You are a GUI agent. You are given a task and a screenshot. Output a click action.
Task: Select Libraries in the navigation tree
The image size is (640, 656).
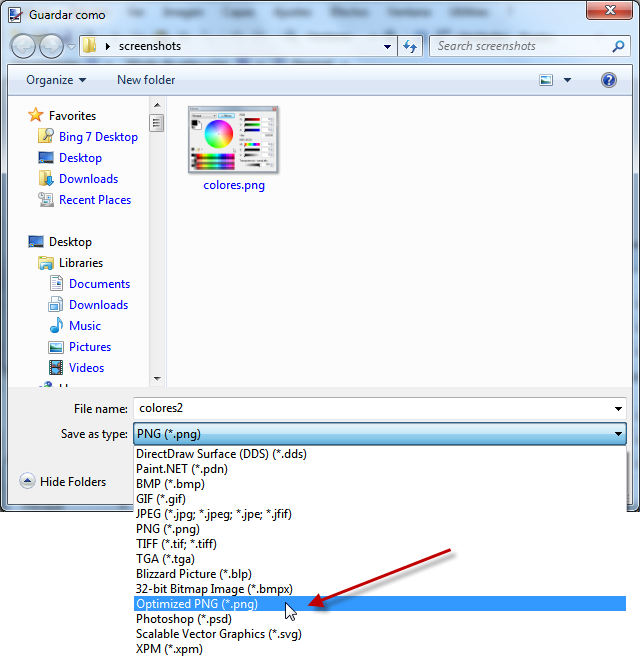[x=81, y=263]
